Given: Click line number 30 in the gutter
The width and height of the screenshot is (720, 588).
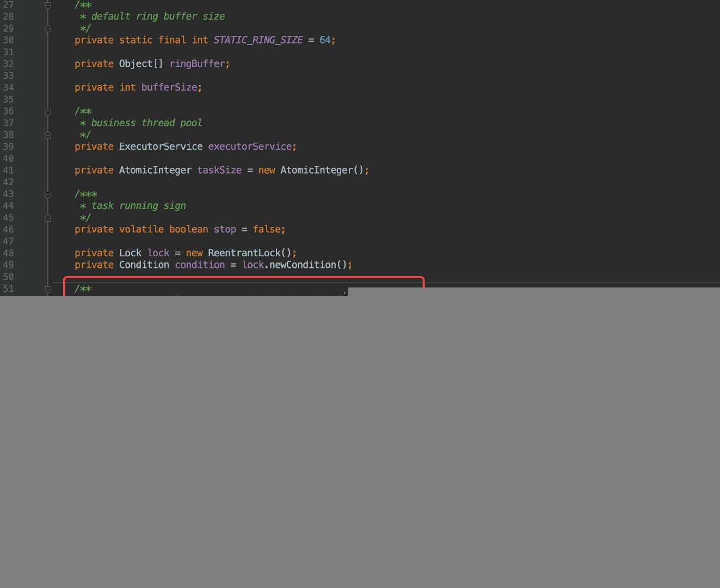Looking at the screenshot, I should pyautogui.click(x=8, y=40).
